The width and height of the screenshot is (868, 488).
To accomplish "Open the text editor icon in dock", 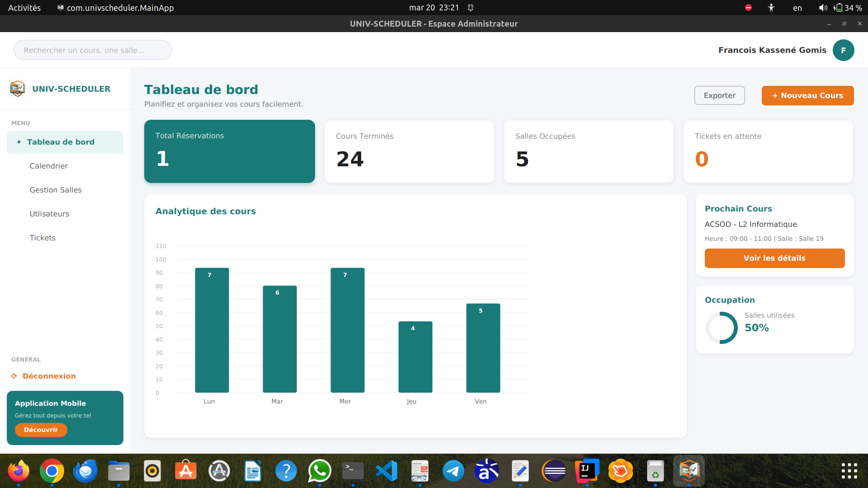I will click(520, 471).
